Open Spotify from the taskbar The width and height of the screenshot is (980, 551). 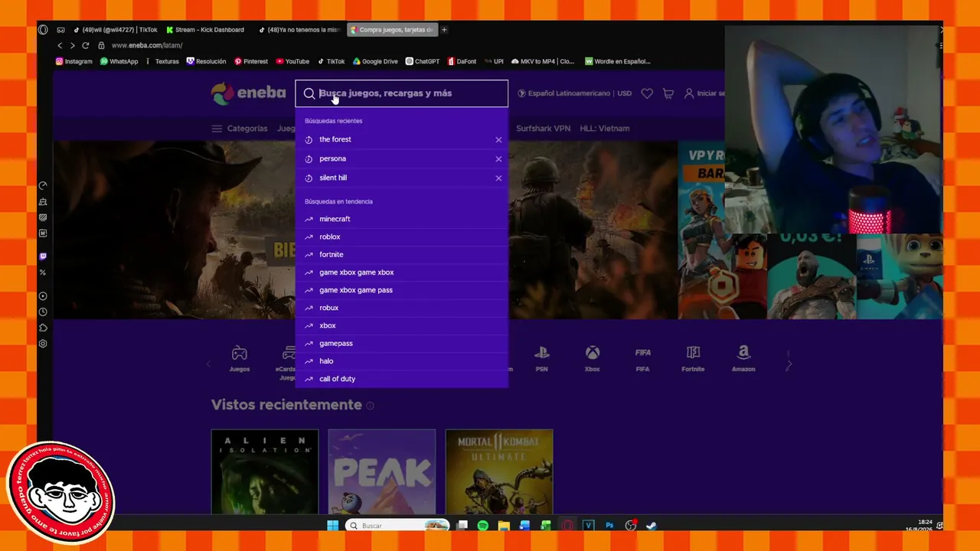(483, 526)
